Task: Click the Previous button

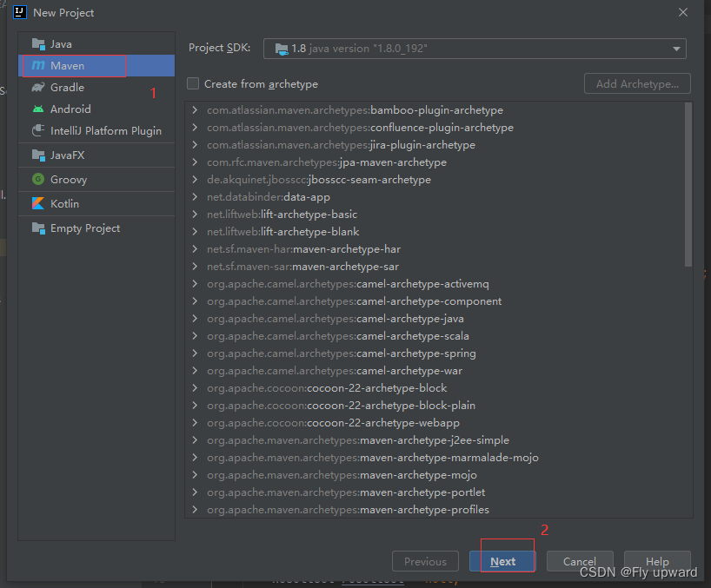Action: [x=425, y=561]
